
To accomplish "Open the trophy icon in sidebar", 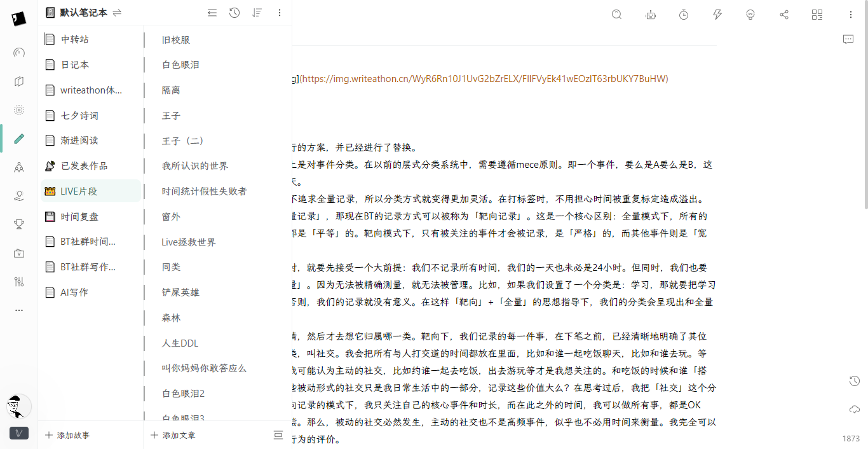I will click(x=19, y=223).
